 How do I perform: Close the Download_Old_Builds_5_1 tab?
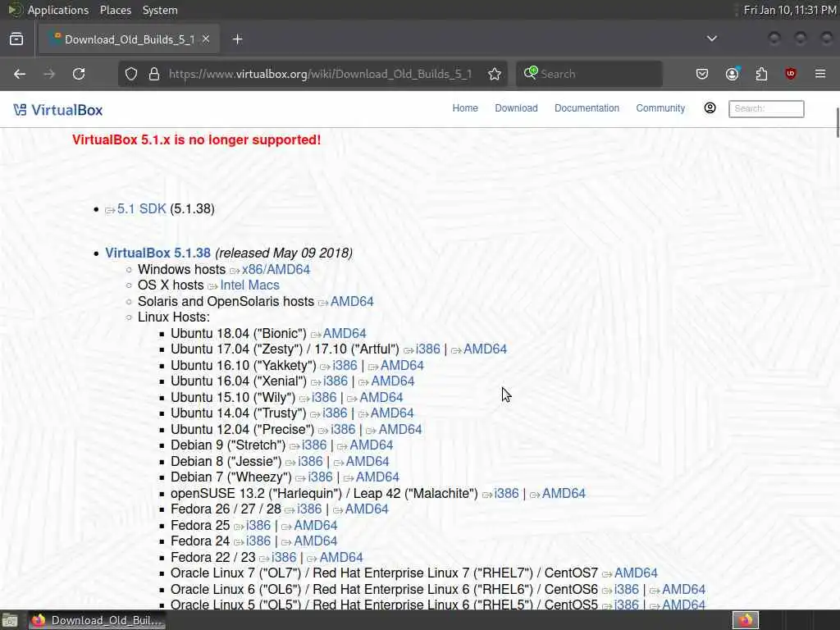206,39
